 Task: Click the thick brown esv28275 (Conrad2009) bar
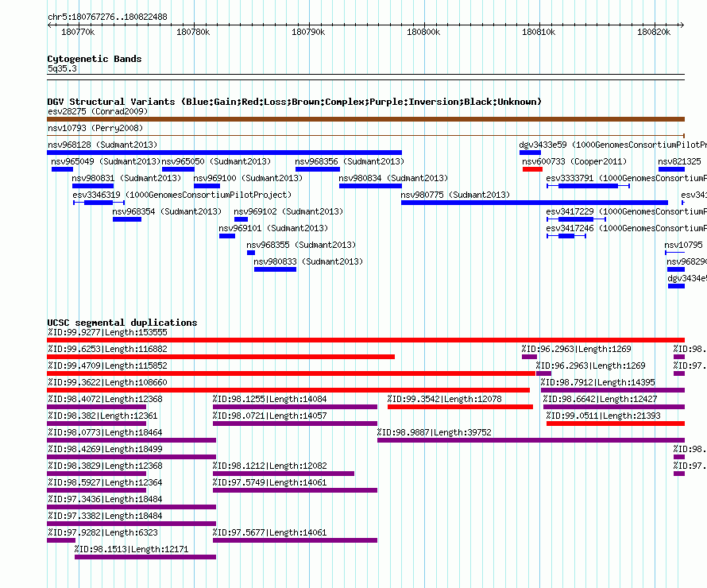(x=365, y=119)
